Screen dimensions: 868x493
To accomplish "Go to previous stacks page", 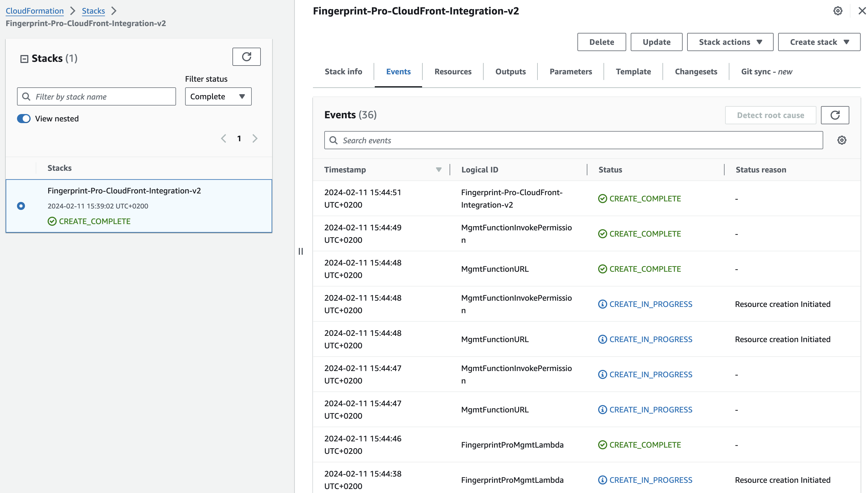I will 224,138.
